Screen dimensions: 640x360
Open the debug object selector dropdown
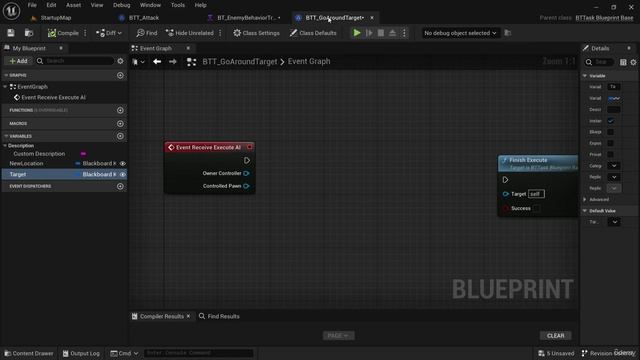pos(460,33)
